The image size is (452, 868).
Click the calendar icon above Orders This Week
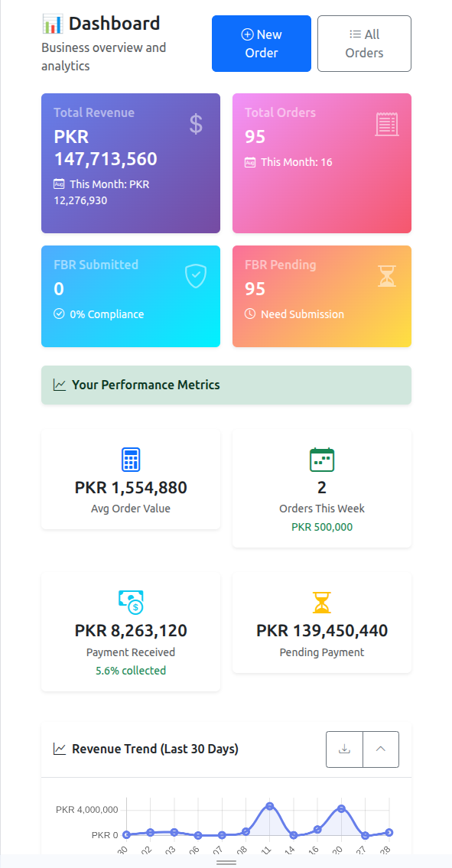[x=321, y=460]
